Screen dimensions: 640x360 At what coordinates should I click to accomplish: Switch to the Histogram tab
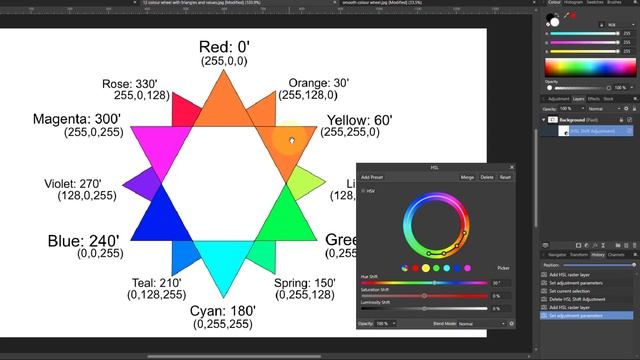point(573,2)
